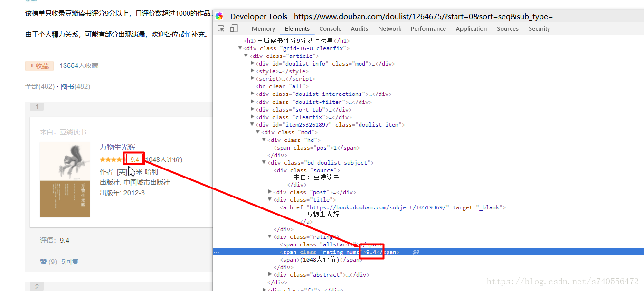
Task: Open the Security tab
Action: point(539,28)
